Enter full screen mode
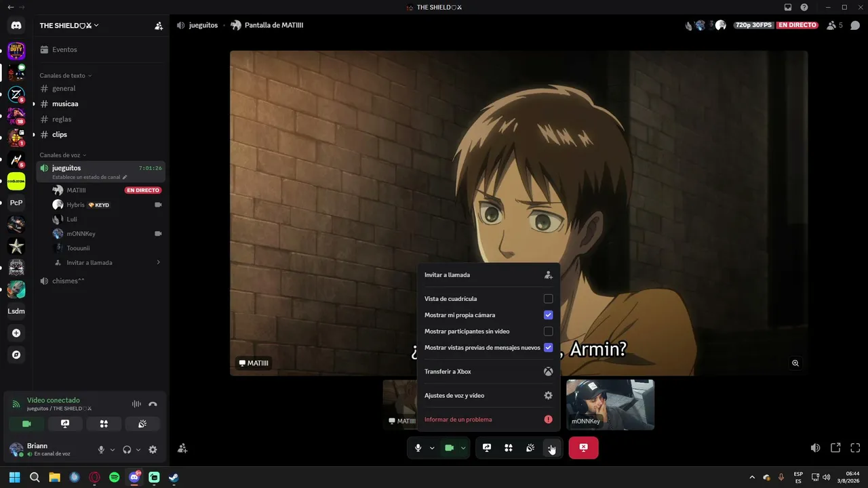 855,448
